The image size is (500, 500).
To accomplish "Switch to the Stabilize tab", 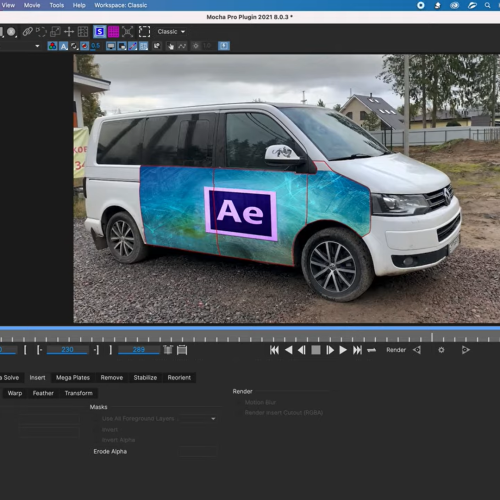I will tap(145, 378).
